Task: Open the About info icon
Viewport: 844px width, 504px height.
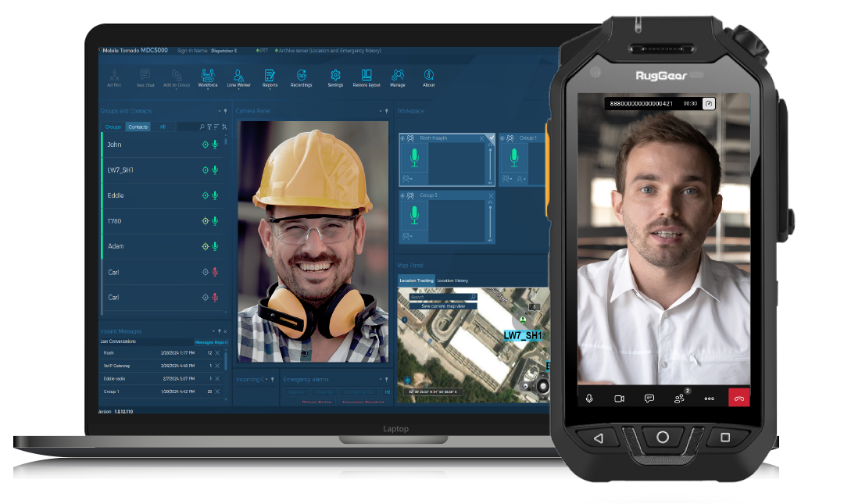Action: pyautogui.click(x=428, y=75)
